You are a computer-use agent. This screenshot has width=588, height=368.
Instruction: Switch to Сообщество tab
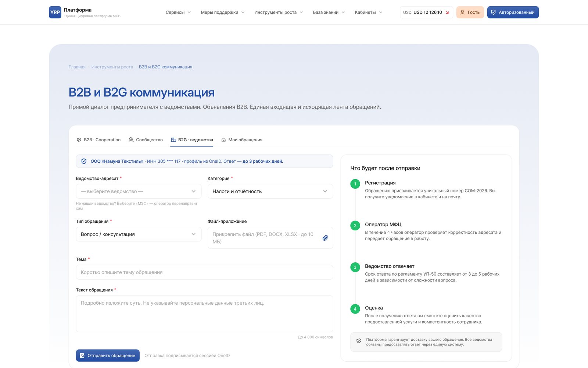(146, 140)
